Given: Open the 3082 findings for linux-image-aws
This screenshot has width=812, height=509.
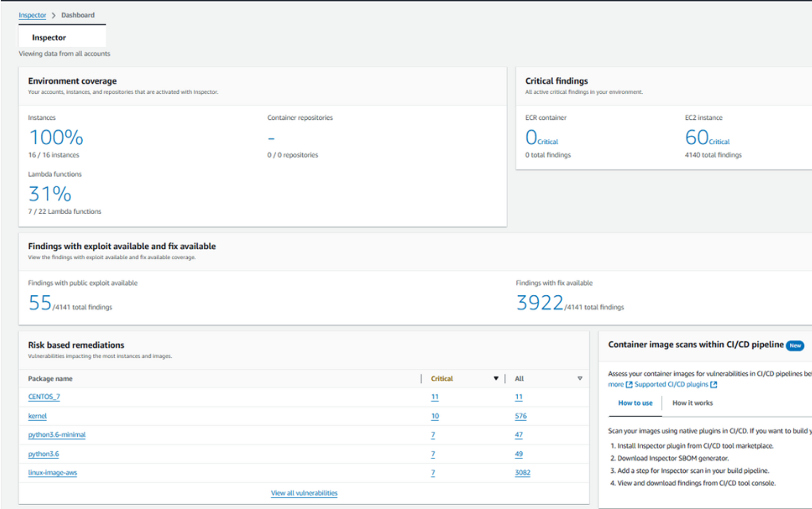Looking at the screenshot, I should [522, 472].
